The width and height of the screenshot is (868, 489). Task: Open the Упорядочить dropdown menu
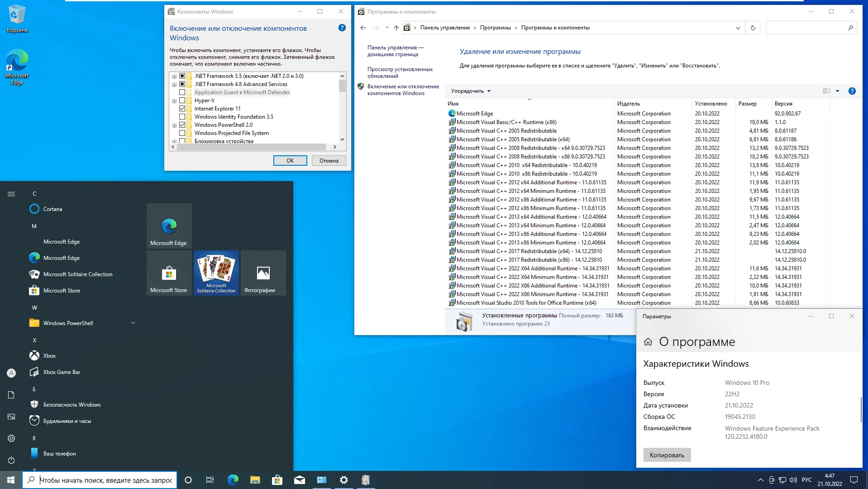[x=471, y=91]
